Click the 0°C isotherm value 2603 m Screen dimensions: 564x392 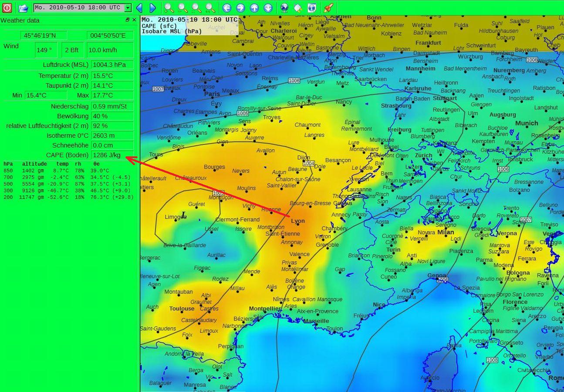tap(112, 135)
